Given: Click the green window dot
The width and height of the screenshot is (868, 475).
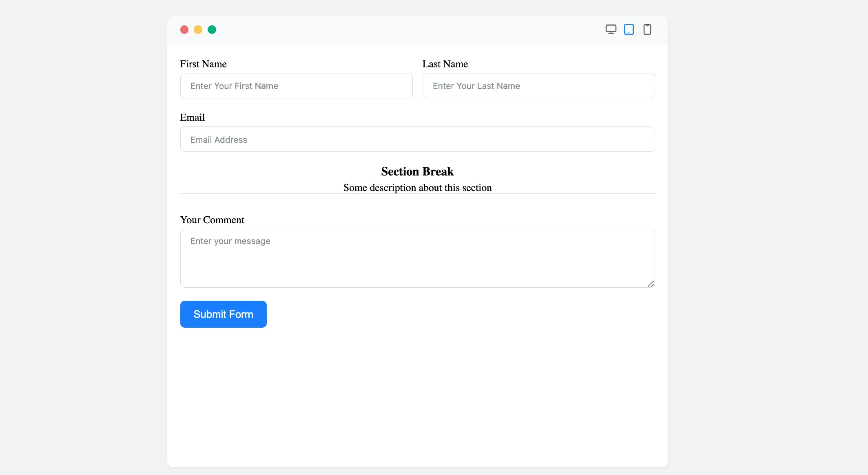Looking at the screenshot, I should click(212, 30).
